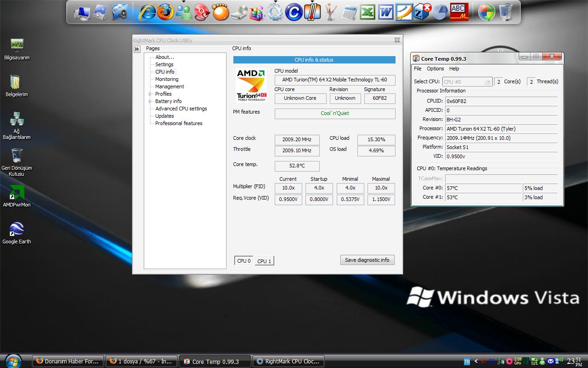
Task: Open the Options menu in Core Temp
Action: pos(435,69)
